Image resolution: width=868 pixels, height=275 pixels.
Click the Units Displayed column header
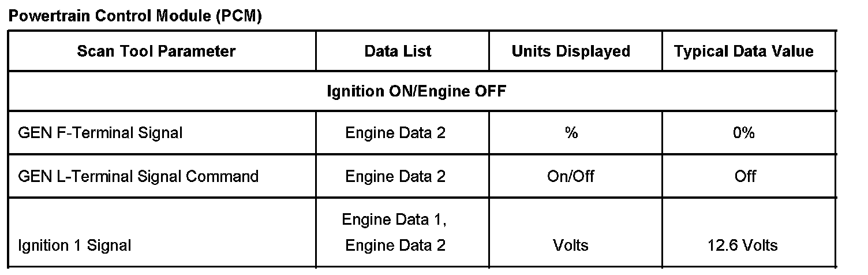[571, 51]
